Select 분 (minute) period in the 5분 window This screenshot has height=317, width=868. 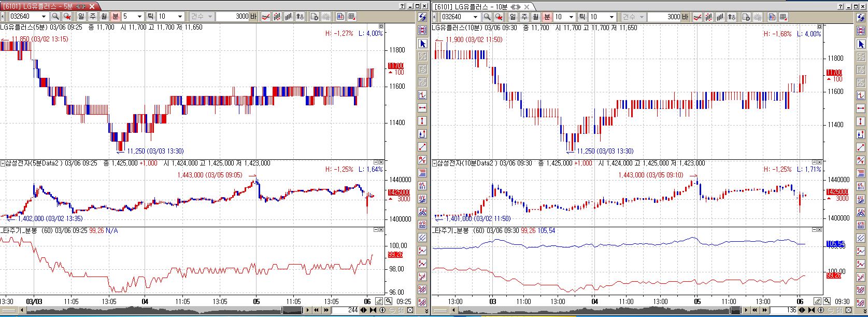point(115,17)
